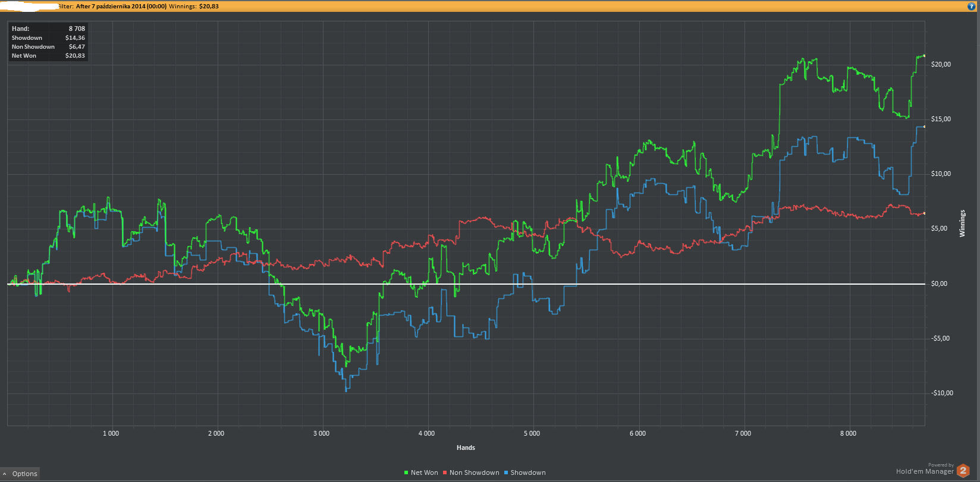Click the '-$5,00' winnings axis label
980x482 pixels.
[941, 338]
